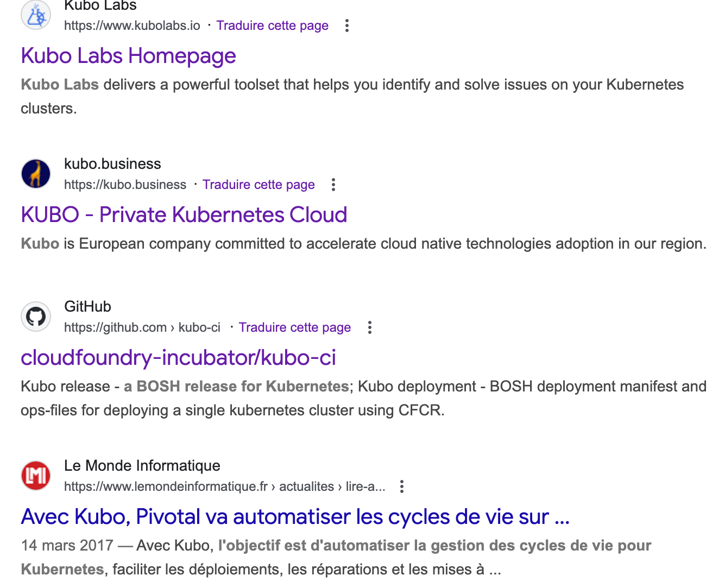Click the kubo.business giraffe favicon

(36, 174)
